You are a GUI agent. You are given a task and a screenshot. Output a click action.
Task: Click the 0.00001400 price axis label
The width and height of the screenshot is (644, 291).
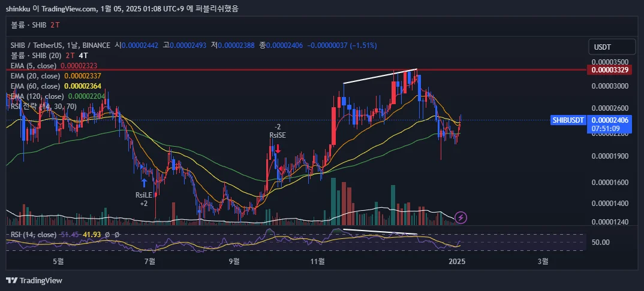(x=610, y=204)
